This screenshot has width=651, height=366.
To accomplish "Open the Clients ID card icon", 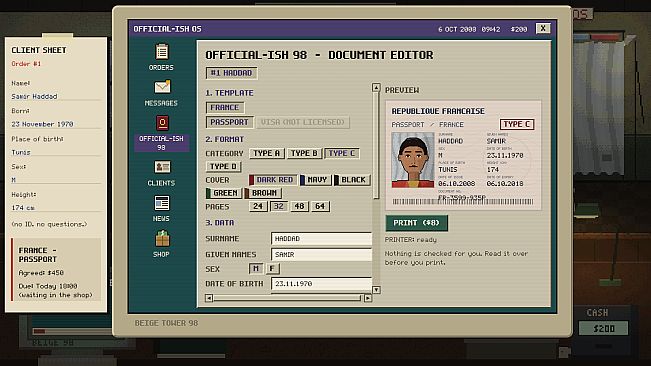I will (x=162, y=167).
